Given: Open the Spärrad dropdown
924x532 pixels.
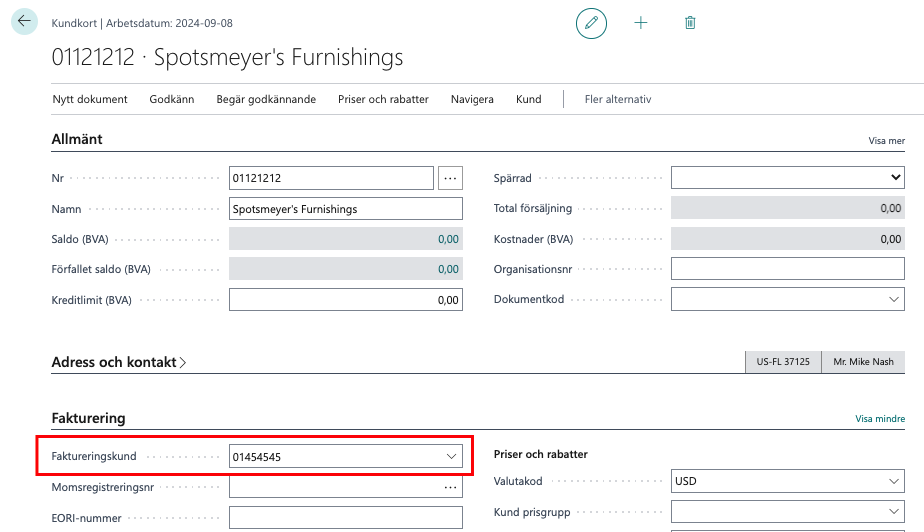Looking at the screenshot, I should (x=894, y=178).
